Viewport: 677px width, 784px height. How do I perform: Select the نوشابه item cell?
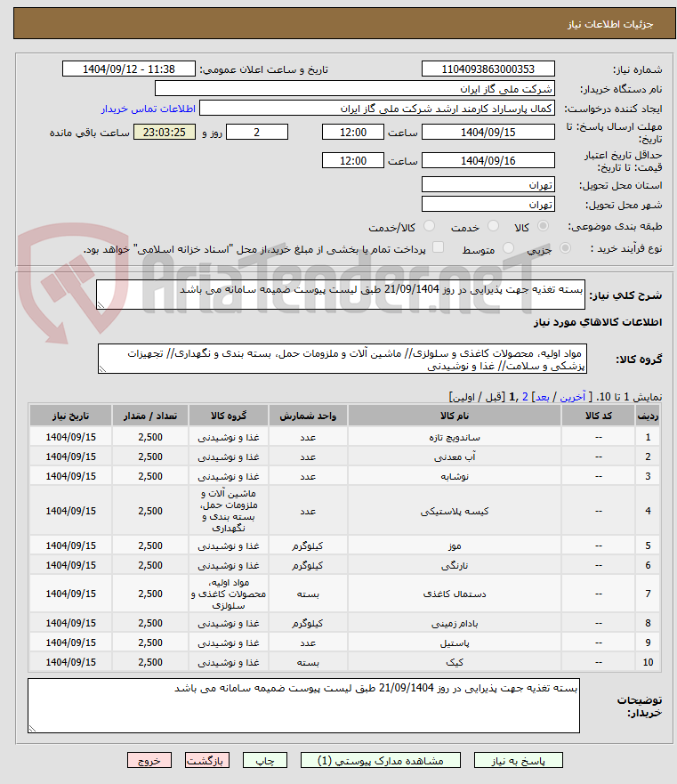coord(455,476)
